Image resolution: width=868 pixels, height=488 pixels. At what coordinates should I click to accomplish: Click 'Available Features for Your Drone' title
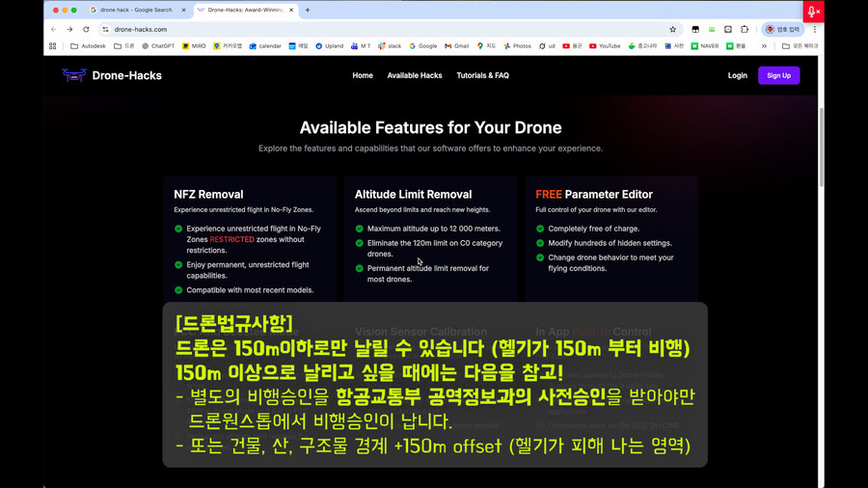(431, 128)
